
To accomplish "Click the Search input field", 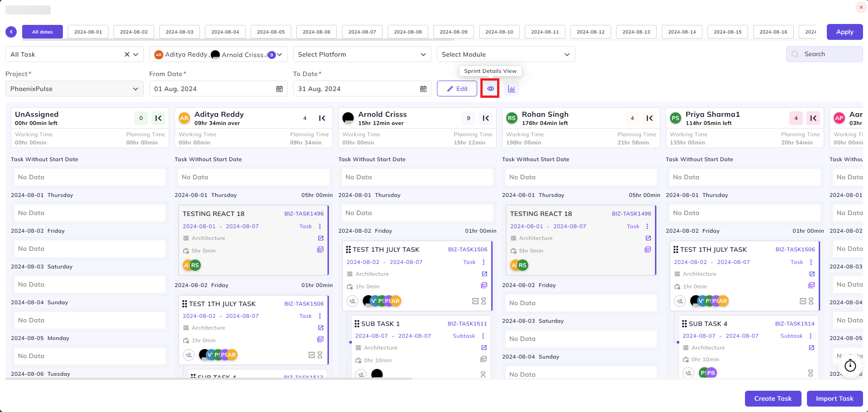I will point(824,54).
